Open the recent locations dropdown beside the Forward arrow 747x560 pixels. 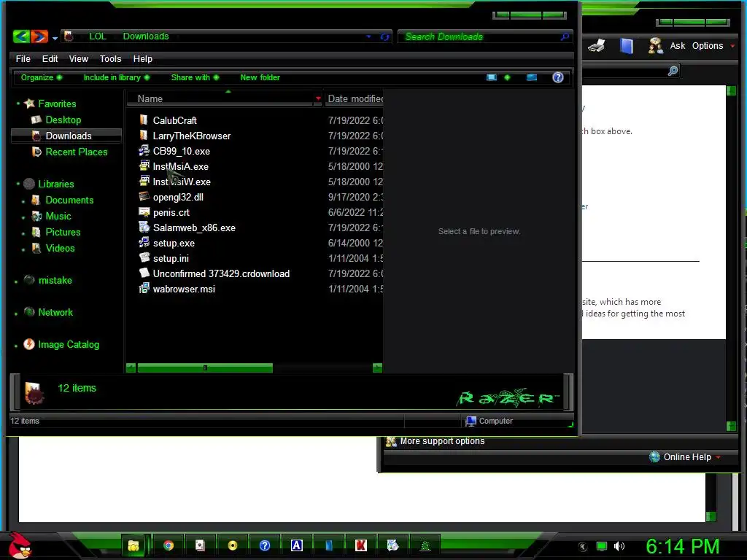pyautogui.click(x=55, y=38)
